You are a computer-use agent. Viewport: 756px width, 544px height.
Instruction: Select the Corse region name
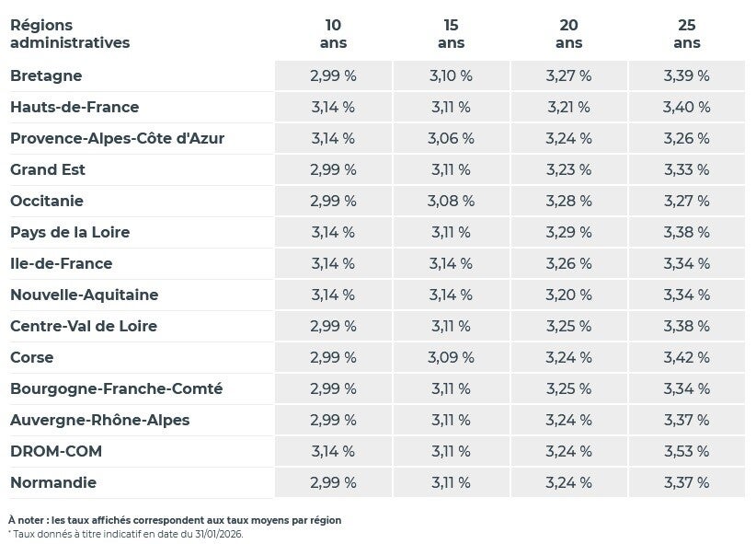point(32,357)
